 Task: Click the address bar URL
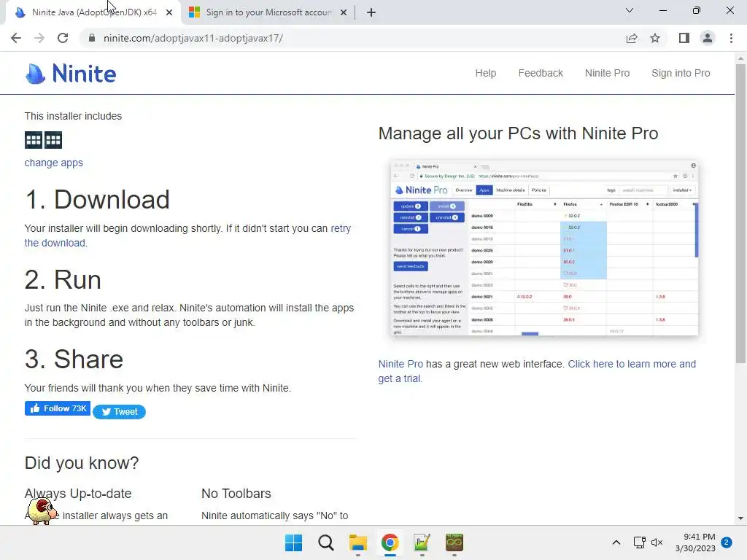193,38
